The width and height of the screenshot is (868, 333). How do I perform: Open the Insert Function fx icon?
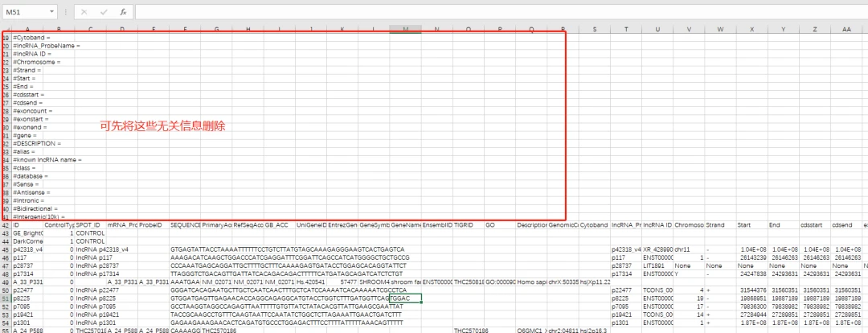[123, 11]
